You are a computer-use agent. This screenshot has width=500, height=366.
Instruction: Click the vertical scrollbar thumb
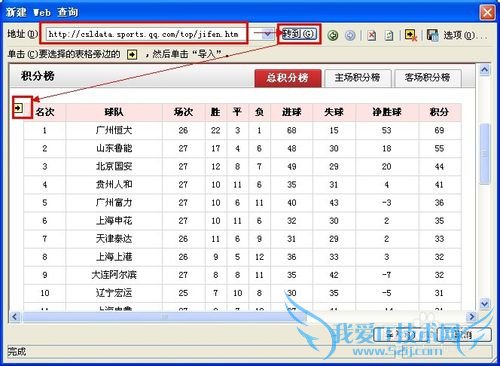pyautogui.click(x=484, y=153)
